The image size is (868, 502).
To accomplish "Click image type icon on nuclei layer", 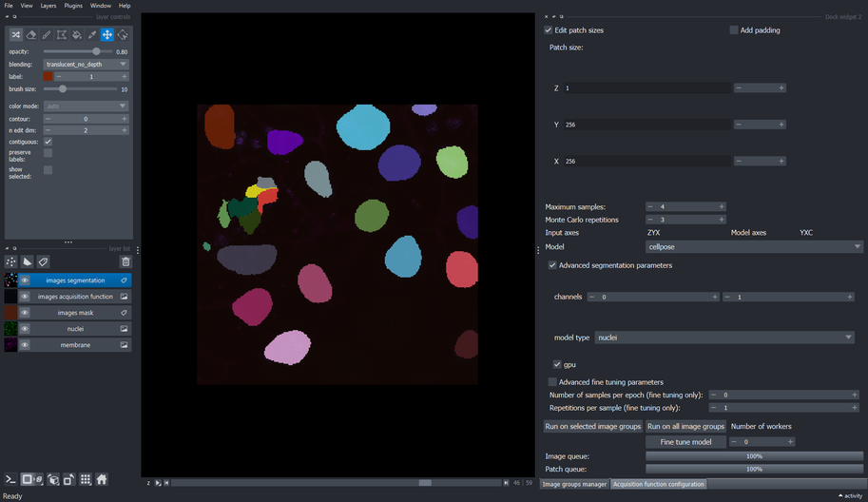I will pyautogui.click(x=124, y=329).
